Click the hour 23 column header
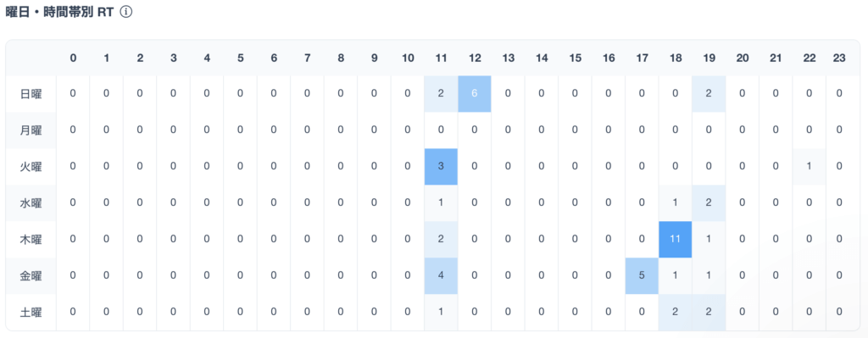 (x=839, y=58)
